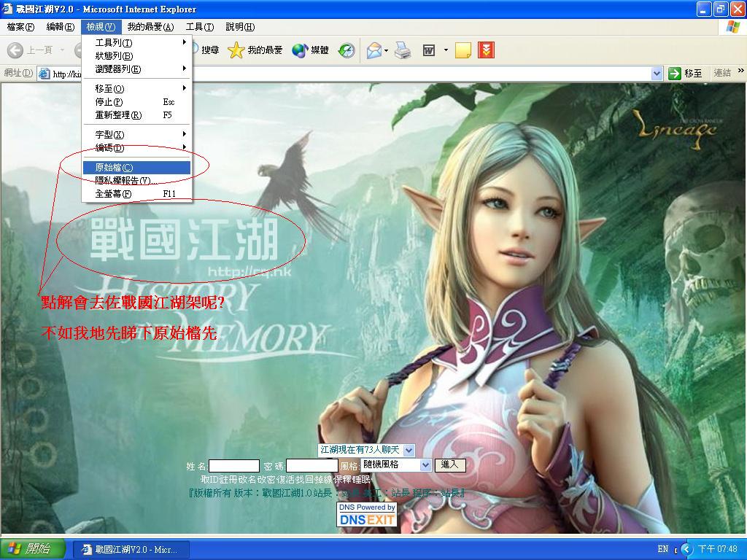Open the Media (媒體) toolbar button
This screenshot has height=560, width=747.
click(x=310, y=50)
